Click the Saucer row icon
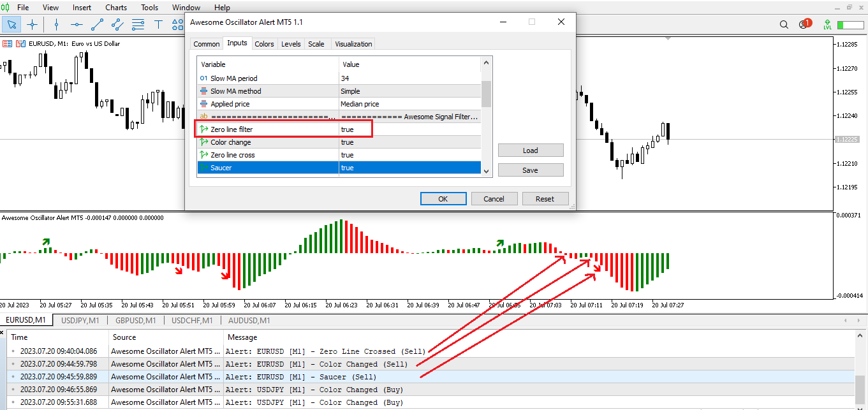The width and height of the screenshot is (868, 410). click(x=204, y=168)
